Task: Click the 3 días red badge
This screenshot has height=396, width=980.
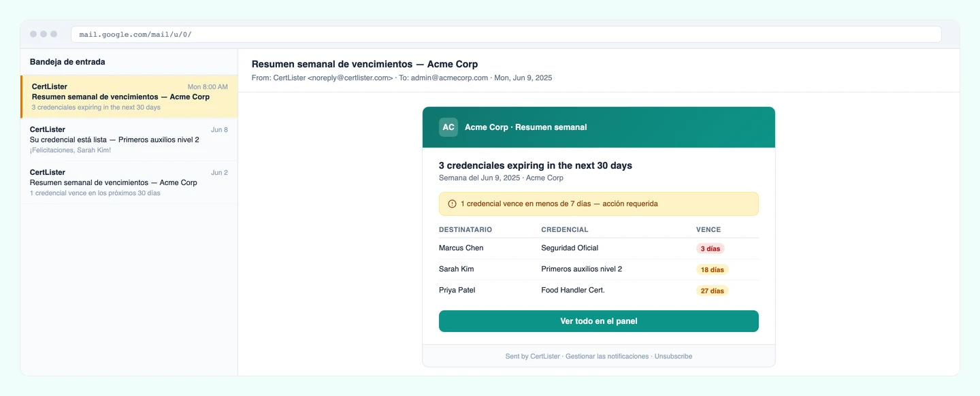Action: click(710, 248)
